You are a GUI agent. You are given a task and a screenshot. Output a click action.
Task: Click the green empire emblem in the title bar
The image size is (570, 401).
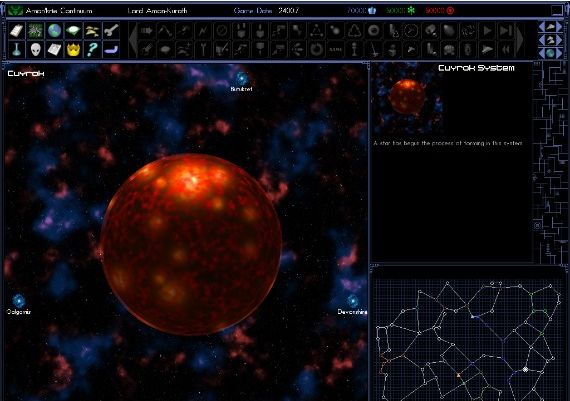point(15,11)
